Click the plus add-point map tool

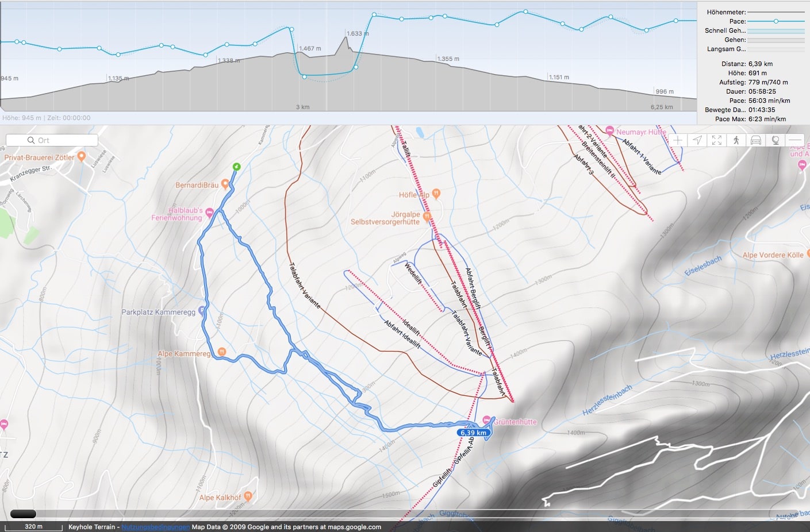pyautogui.click(x=678, y=140)
